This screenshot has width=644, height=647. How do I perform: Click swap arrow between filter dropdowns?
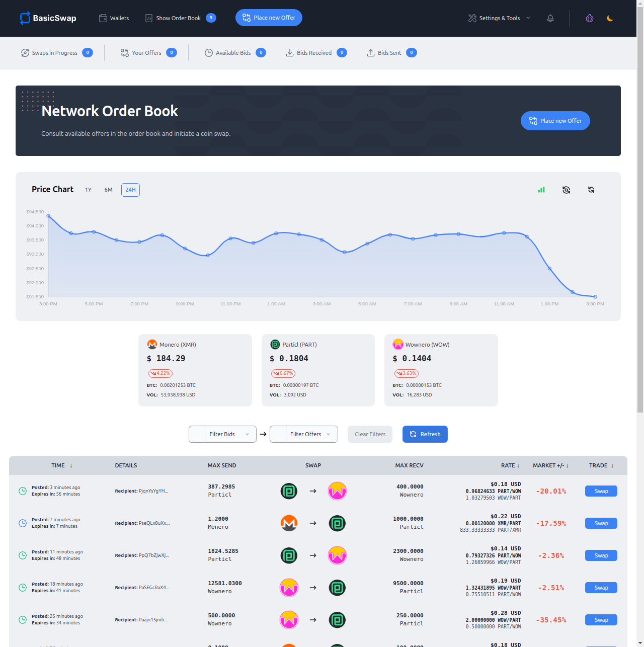(x=263, y=434)
